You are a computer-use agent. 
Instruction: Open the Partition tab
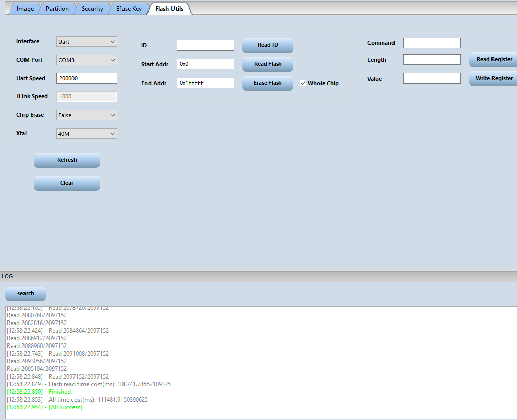click(57, 9)
